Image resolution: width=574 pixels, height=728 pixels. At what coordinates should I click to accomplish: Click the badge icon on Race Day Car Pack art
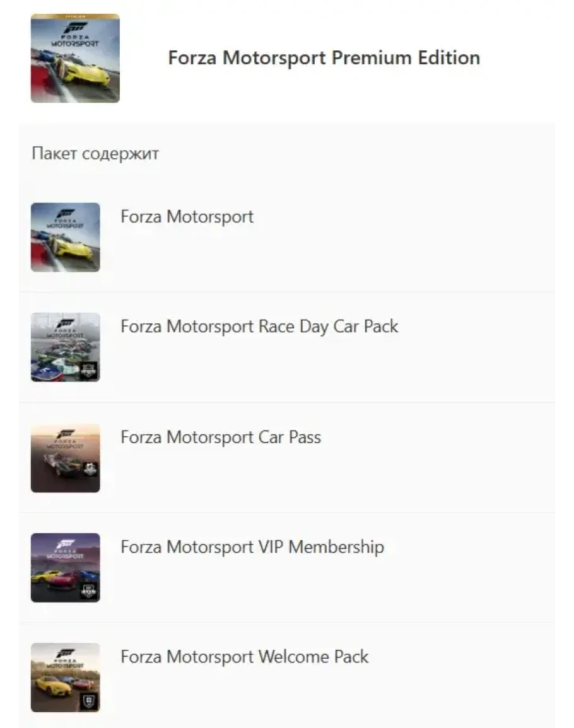click(x=89, y=371)
